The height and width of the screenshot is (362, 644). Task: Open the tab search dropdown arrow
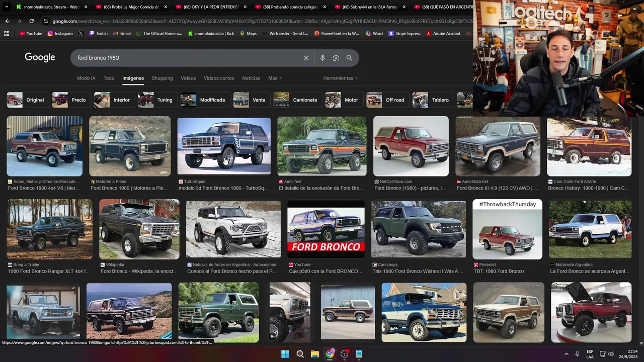7,7
